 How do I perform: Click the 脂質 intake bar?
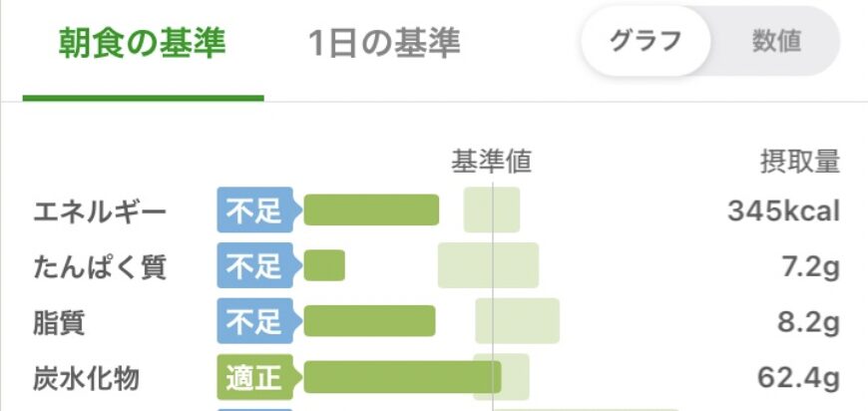point(370,322)
